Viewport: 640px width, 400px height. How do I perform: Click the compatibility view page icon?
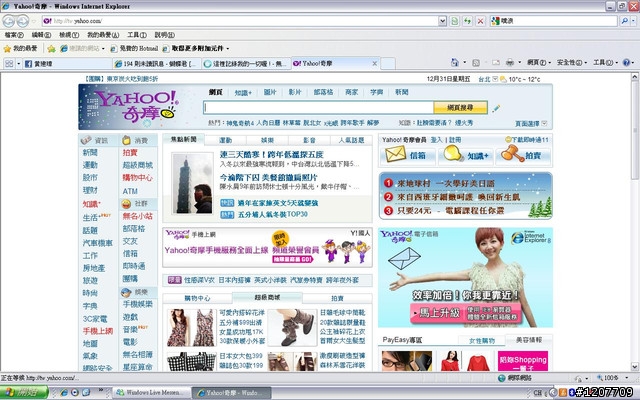click(455, 21)
